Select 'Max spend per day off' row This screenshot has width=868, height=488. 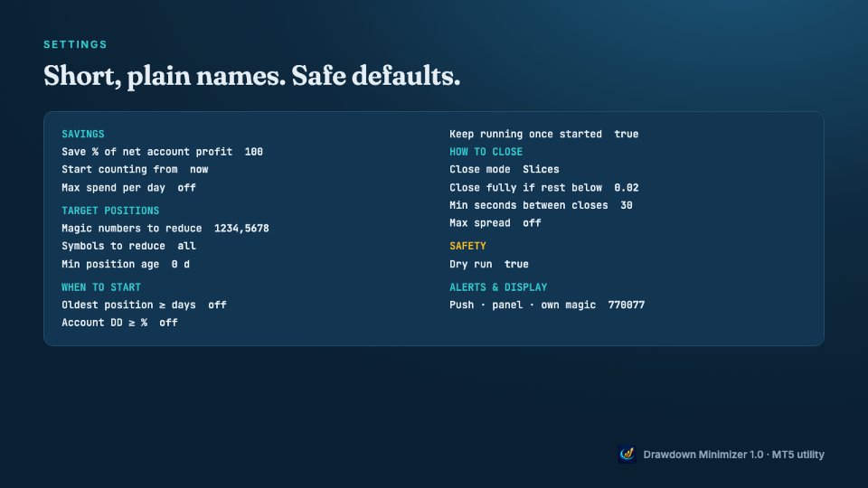[129, 188]
